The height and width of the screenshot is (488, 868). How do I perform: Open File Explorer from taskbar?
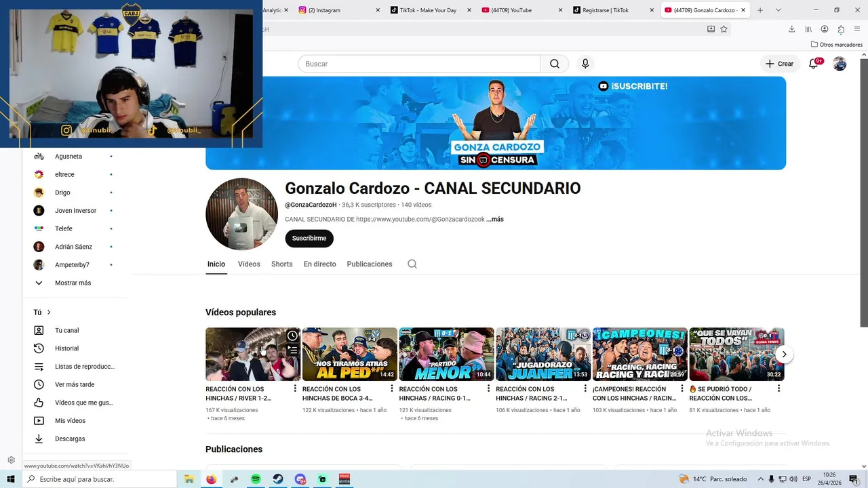(x=189, y=479)
